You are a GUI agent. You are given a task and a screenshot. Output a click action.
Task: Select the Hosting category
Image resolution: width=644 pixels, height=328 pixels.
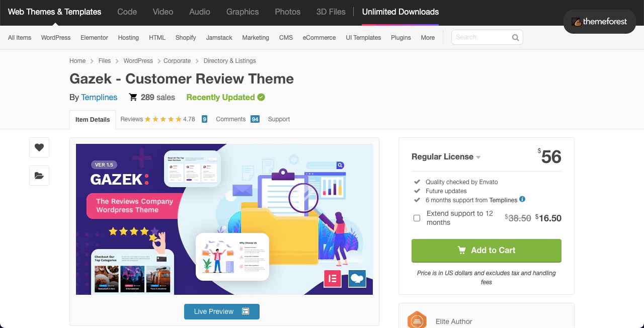click(128, 38)
